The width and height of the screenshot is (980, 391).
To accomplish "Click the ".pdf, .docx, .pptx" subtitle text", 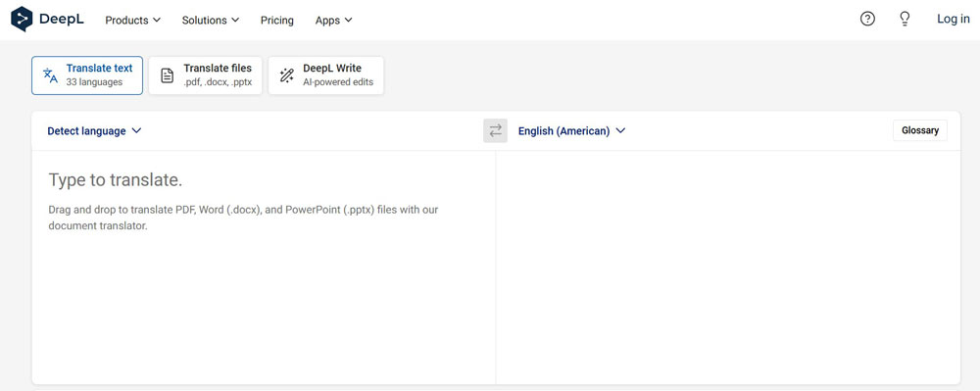I will point(218,82).
